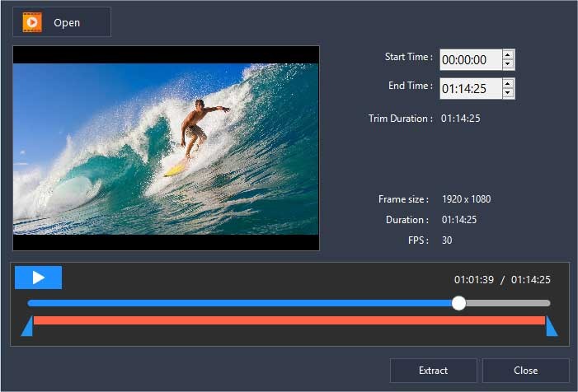Click the Trim Duration value 01:14:25
The height and width of the screenshot is (392, 578).
(461, 119)
